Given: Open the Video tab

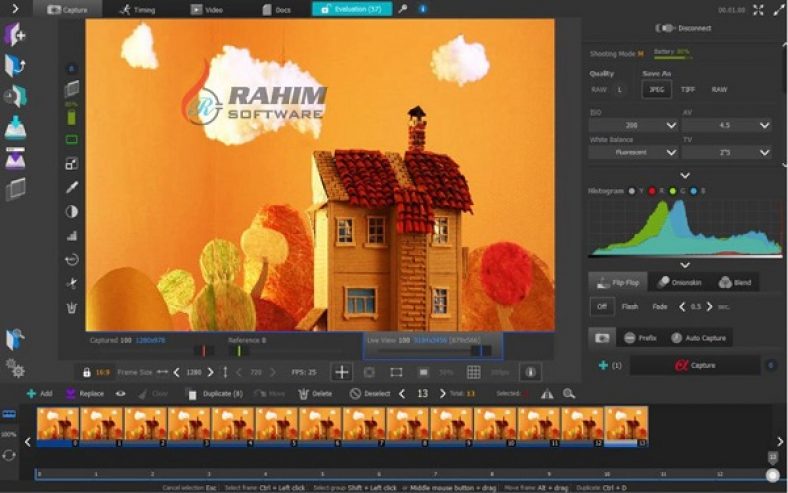Looking at the screenshot, I should 208,9.
